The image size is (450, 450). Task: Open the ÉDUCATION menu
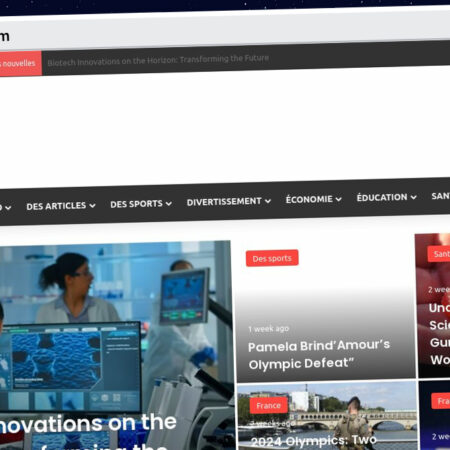pos(382,197)
